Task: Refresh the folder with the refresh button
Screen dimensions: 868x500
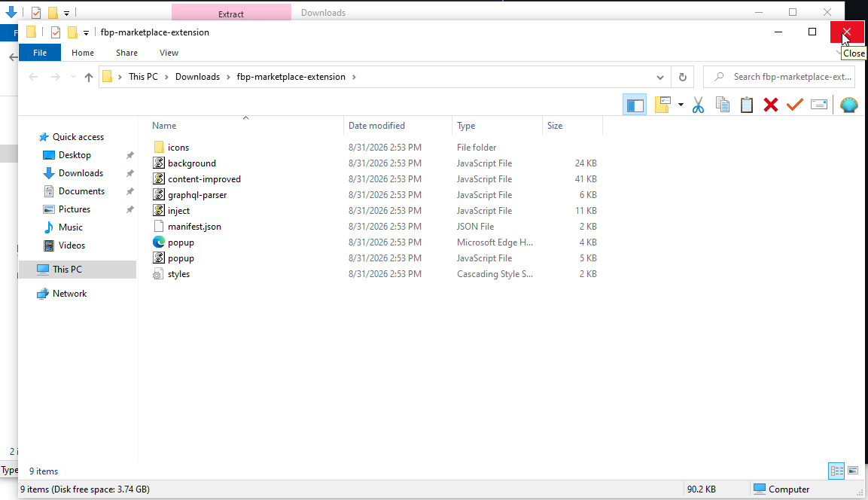Action: click(683, 77)
